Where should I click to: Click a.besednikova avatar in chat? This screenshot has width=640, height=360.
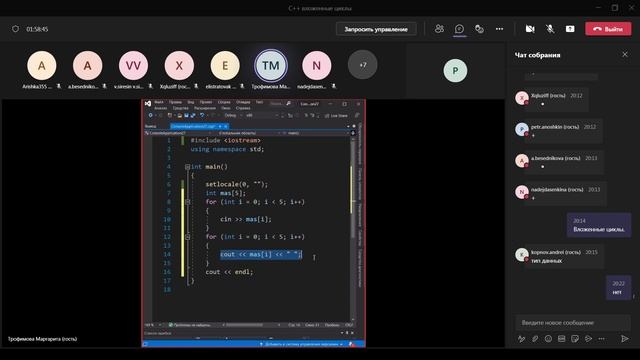[x=522, y=160]
